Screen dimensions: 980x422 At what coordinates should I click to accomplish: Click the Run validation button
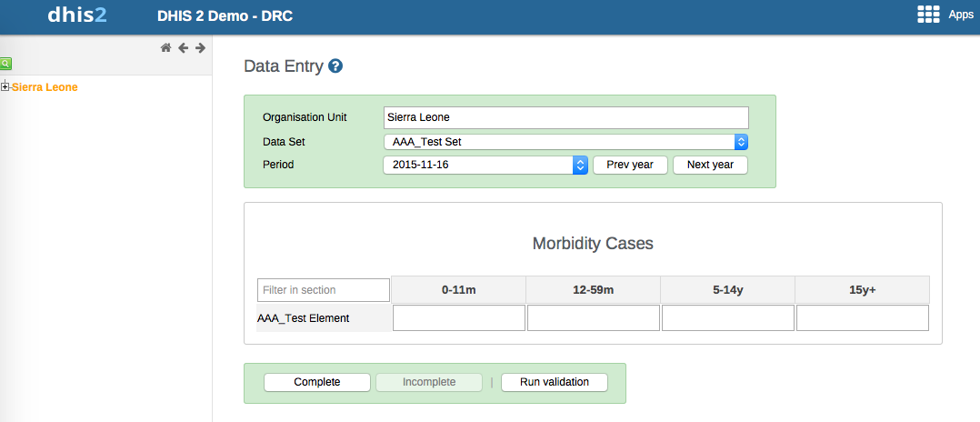(x=554, y=382)
